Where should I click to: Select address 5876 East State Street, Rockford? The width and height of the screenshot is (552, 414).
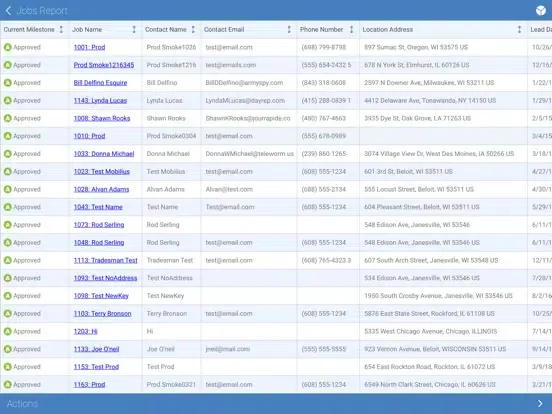point(429,314)
